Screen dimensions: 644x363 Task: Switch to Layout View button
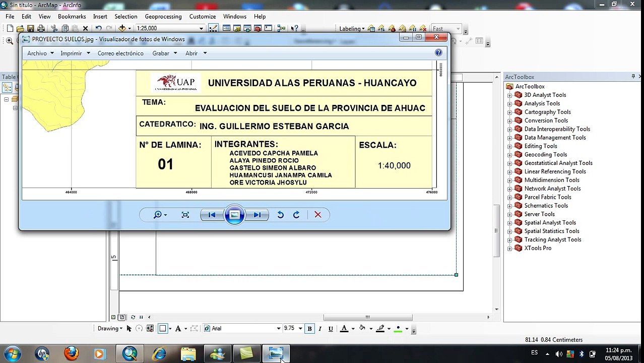[122, 317]
